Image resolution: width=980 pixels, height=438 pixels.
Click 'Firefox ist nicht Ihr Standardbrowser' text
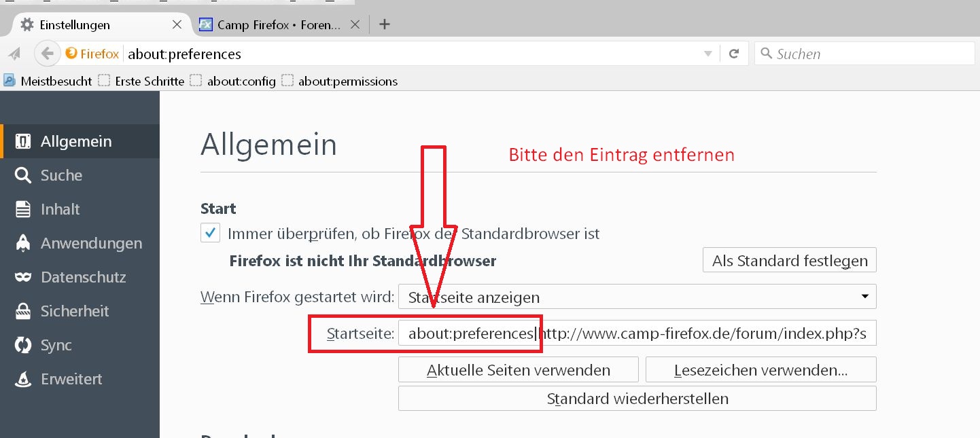363,261
